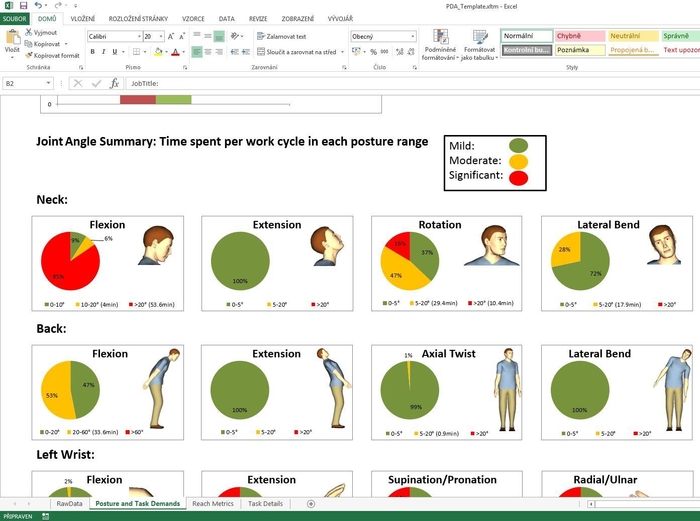Open the font size 20 dropdown
Image resolution: width=700 pixels, height=521 pixels.
click(x=161, y=37)
